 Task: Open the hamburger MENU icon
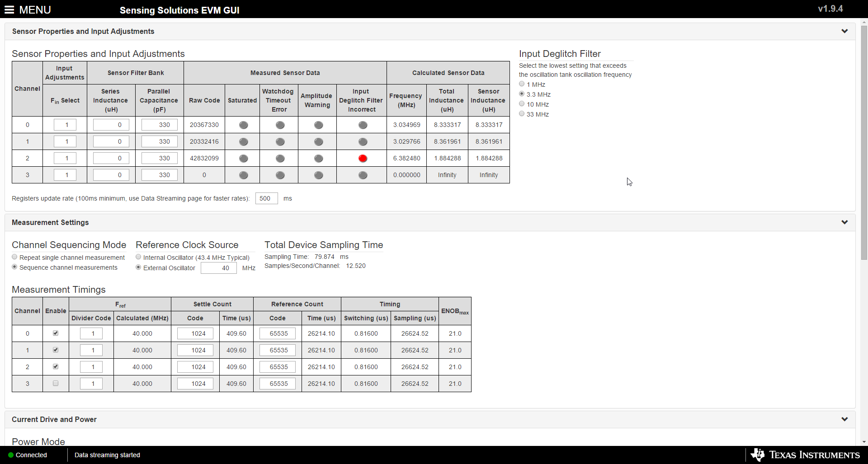click(9, 10)
